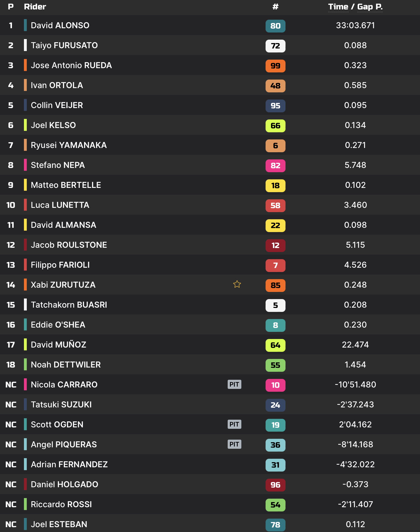Open rider David ALONSO
The height and width of the screenshot is (532, 420).
click(60, 25)
